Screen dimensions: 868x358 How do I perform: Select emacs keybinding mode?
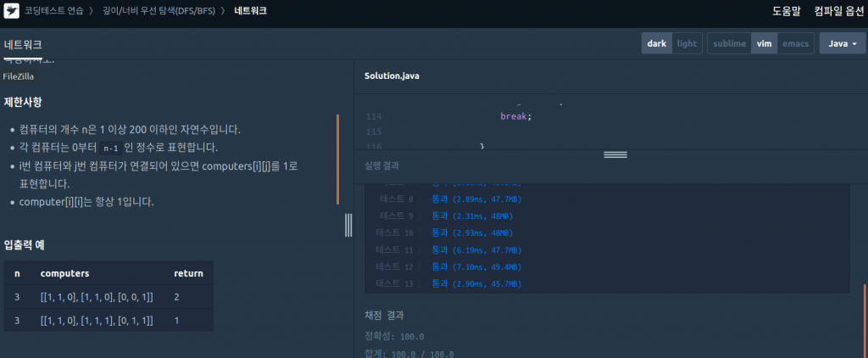(x=794, y=43)
